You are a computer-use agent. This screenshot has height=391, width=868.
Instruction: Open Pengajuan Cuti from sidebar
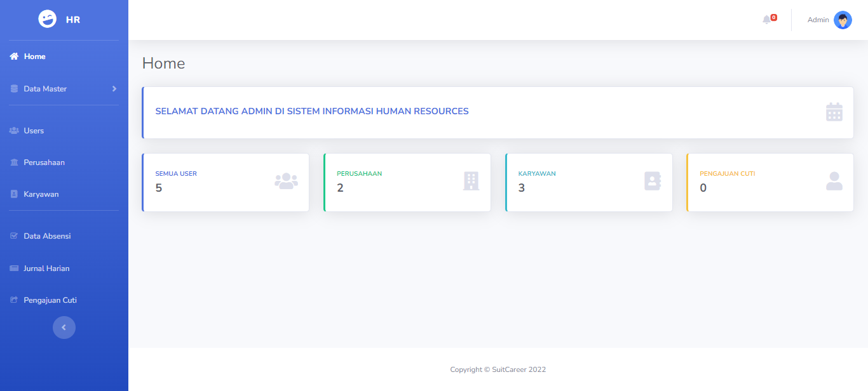[50, 300]
